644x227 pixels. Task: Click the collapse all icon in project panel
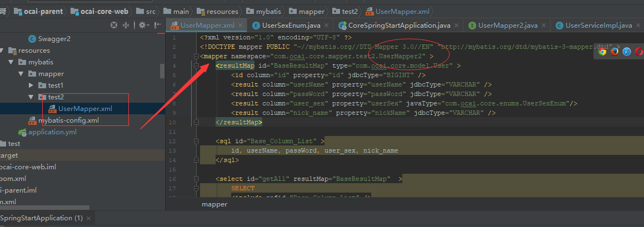[x=126, y=26]
